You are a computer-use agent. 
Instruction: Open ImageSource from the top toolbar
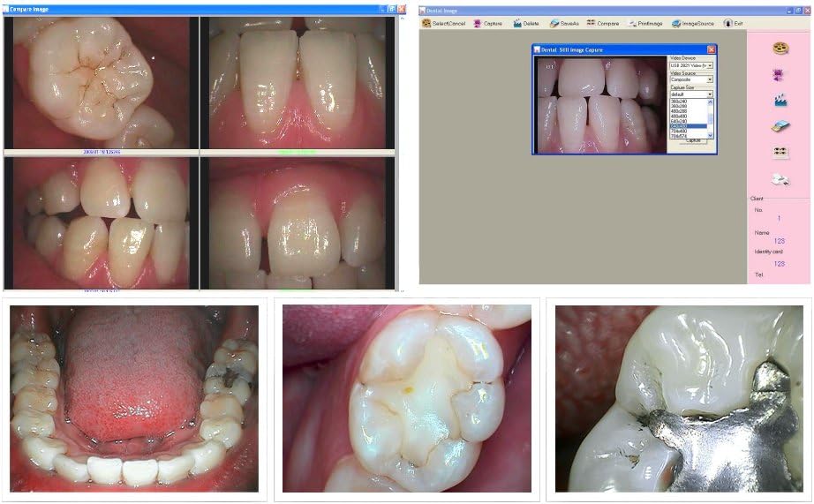point(693,23)
